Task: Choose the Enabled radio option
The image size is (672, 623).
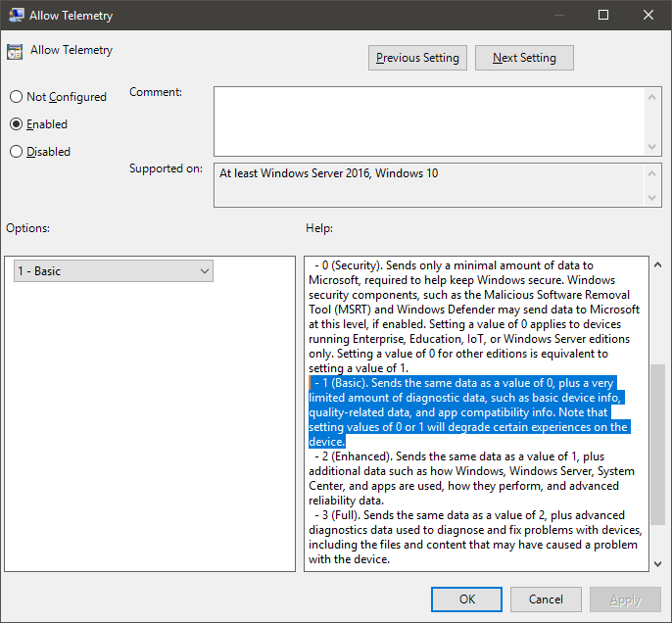Action: click(x=16, y=124)
